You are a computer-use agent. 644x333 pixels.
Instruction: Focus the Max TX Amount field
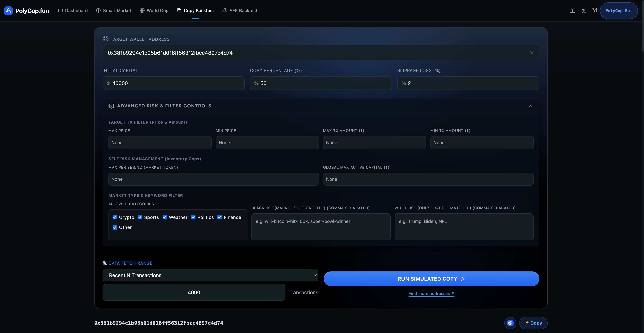[374, 143]
